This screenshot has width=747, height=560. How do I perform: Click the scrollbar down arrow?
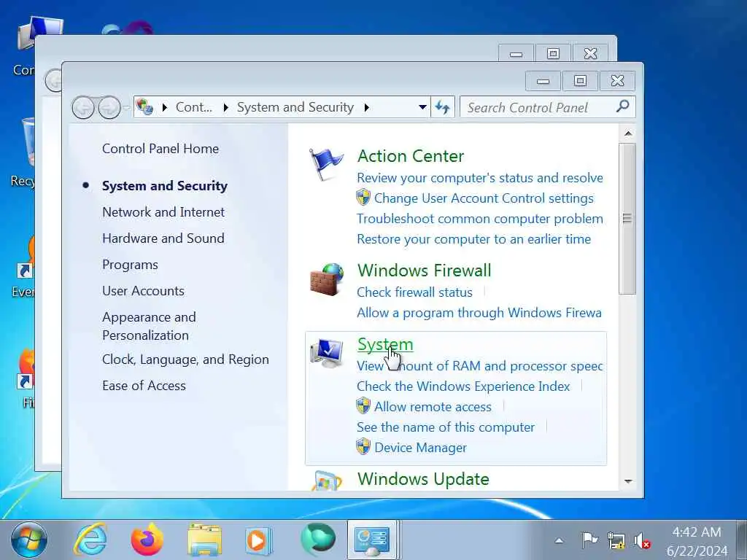[628, 481]
